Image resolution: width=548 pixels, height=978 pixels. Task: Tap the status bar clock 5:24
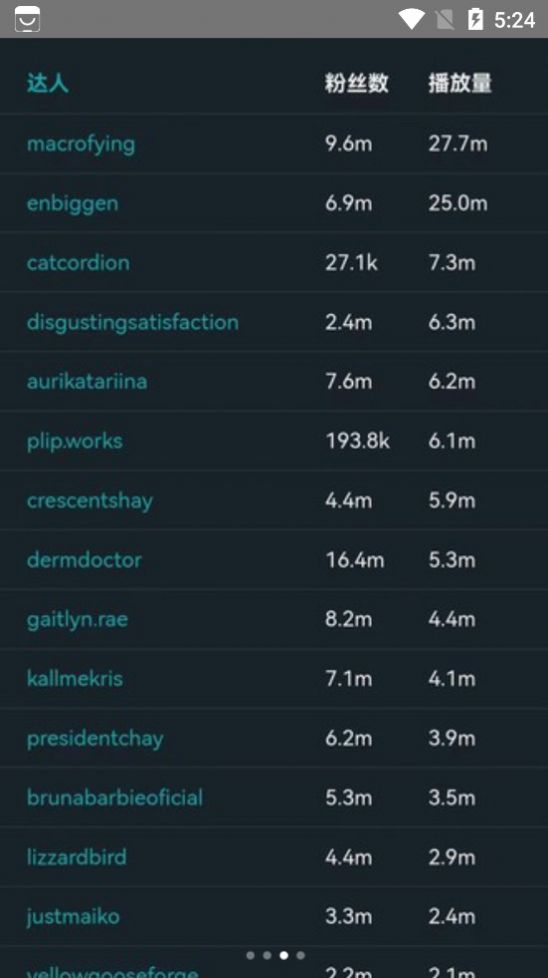[514, 19]
